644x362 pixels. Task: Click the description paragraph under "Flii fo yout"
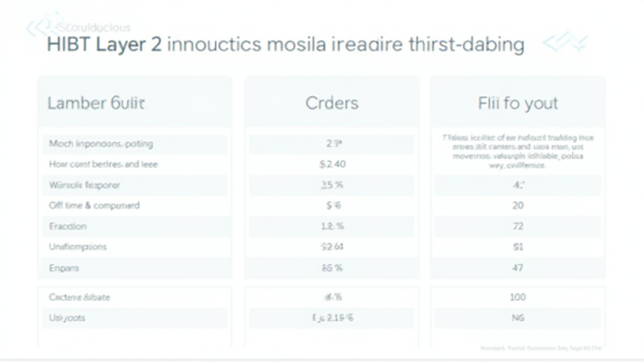coord(517,152)
